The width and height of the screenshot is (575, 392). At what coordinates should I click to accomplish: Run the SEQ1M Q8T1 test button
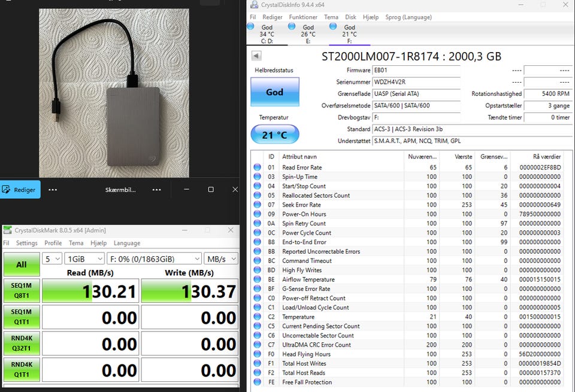point(22,290)
